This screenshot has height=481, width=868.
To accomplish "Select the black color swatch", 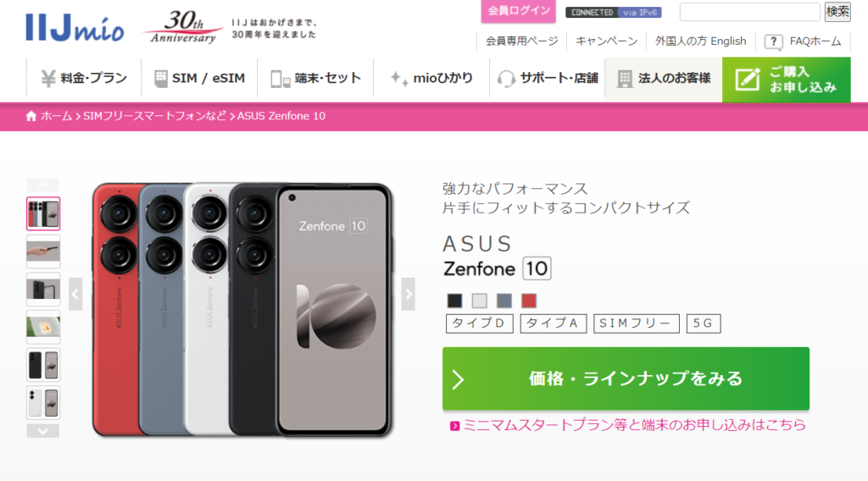I will pyautogui.click(x=454, y=301).
